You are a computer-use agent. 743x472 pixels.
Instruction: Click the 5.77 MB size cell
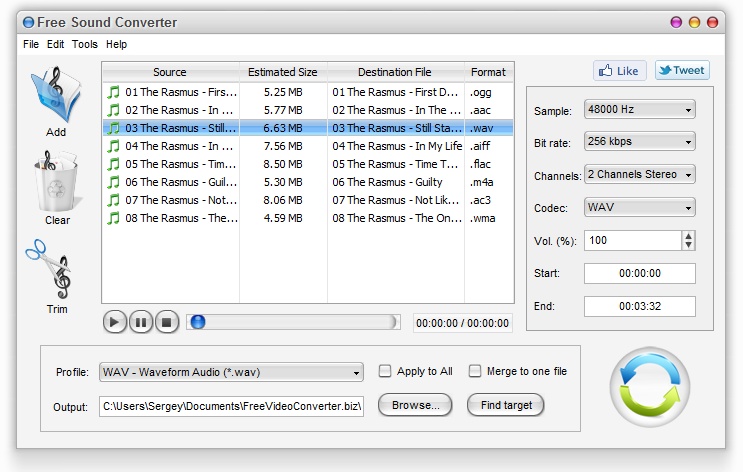click(x=283, y=110)
